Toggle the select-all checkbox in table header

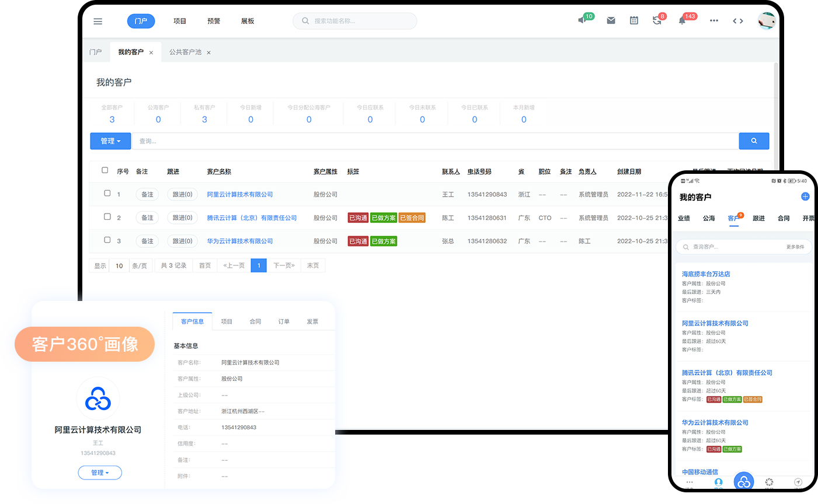[105, 170]
